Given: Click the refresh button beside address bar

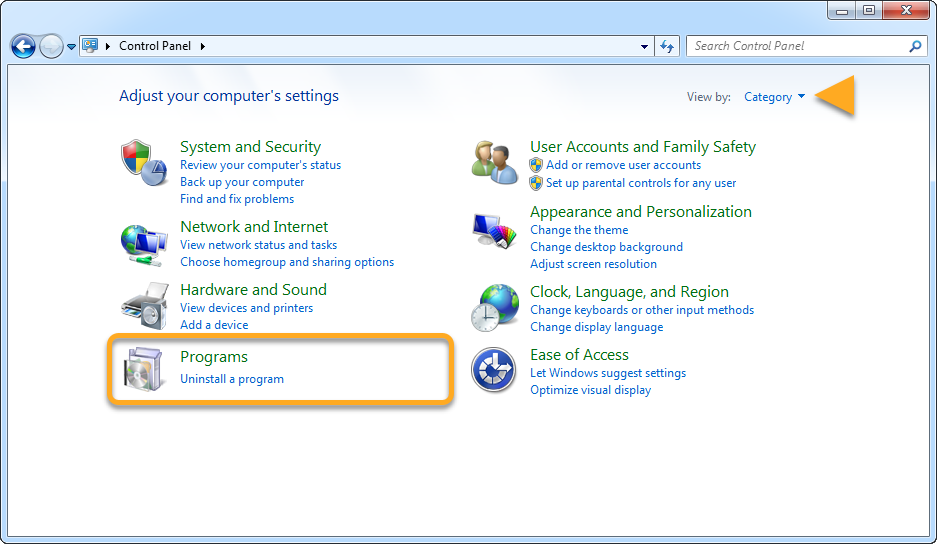Looking at the screenshot, I should pos(667,46).
